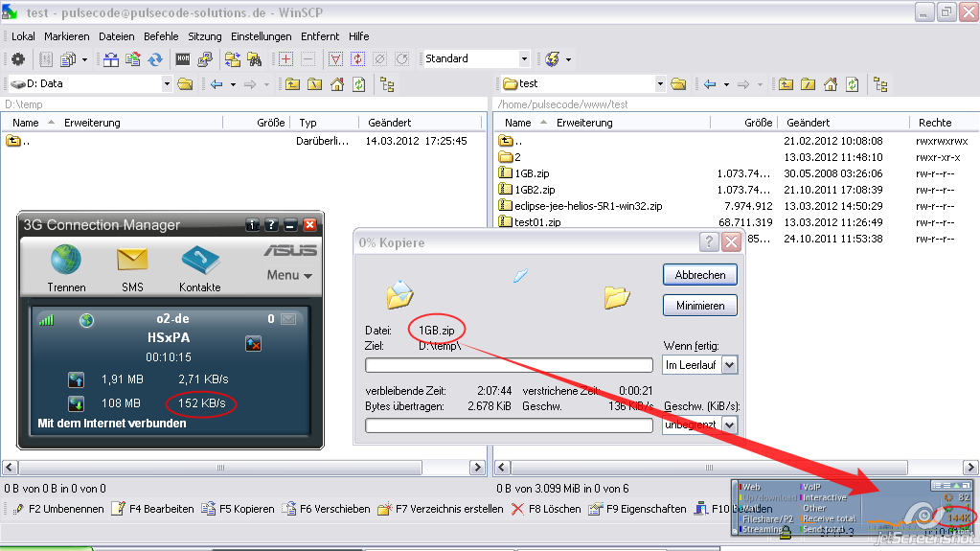Sort local panel by Typ column
This screenshot has width=980, height=551.
click(325, 123)
